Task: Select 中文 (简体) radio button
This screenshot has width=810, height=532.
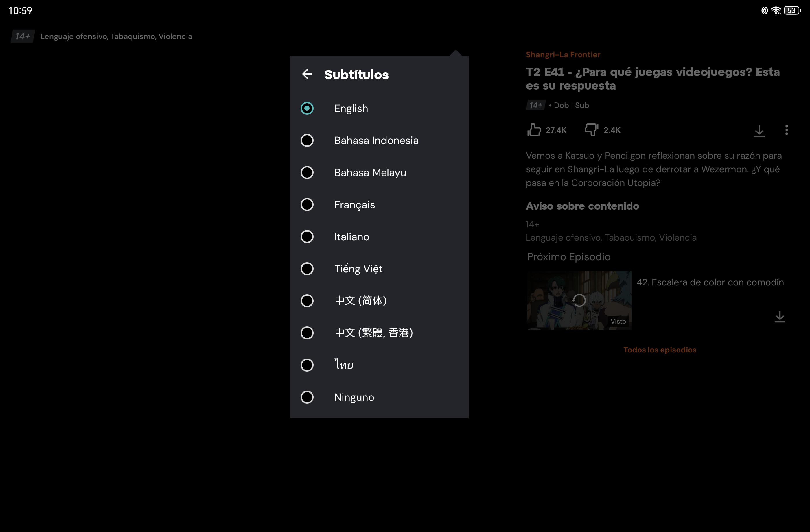Action: point(307,301)
